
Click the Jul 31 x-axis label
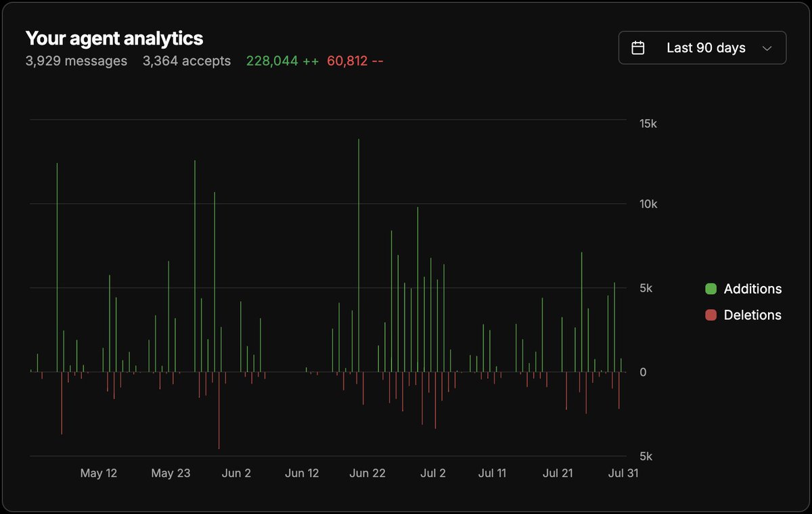(623, 473)
